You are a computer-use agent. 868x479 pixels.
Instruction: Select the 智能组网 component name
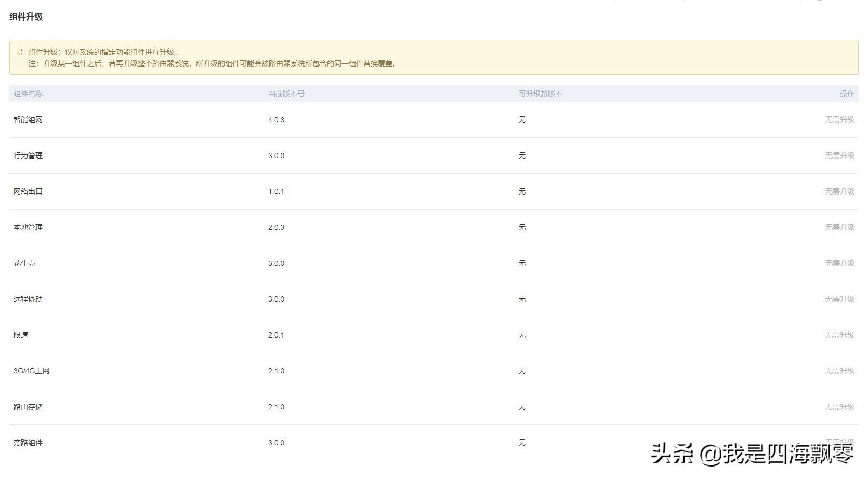pos(28,120)
